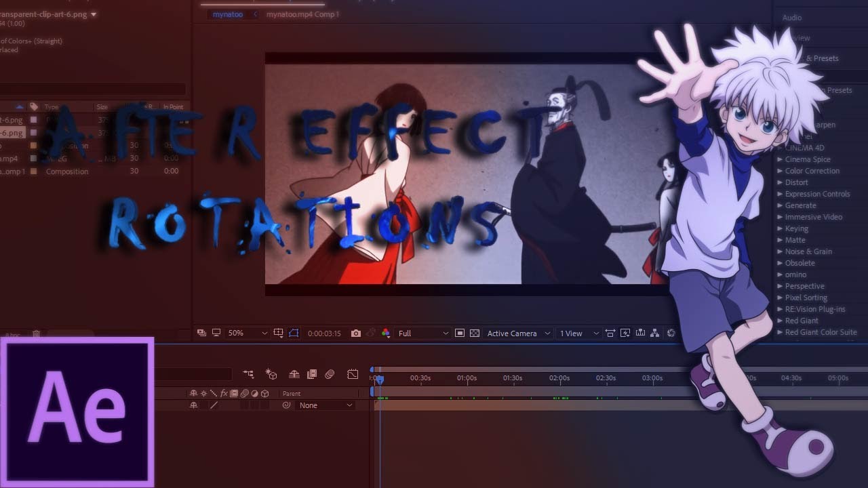
Task: Click the In Point column header
Action: tap(173, 107)
